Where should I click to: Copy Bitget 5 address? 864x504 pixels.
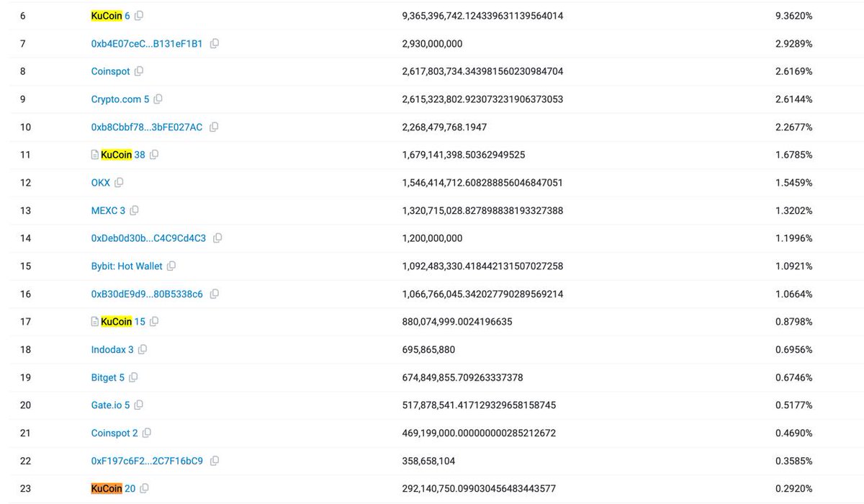tap(133, 377)
